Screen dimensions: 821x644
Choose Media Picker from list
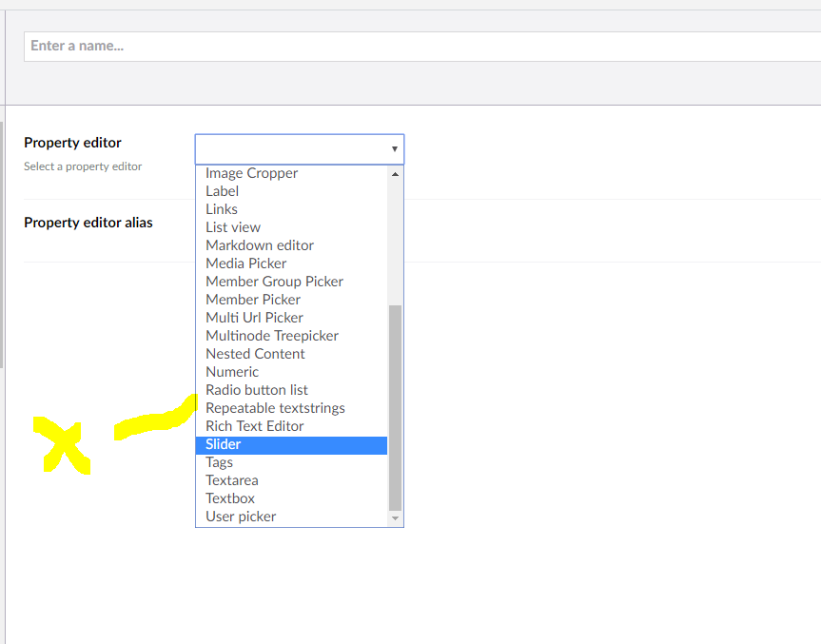pyautogui.click(x=292, y=263)
